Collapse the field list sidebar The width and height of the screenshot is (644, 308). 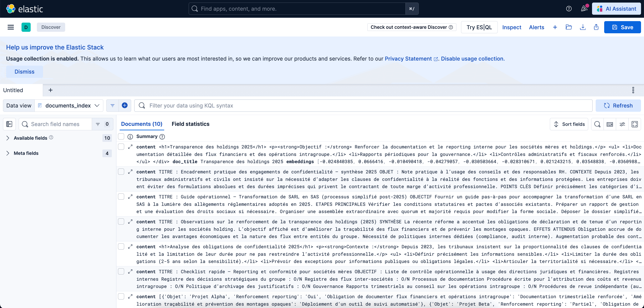point(9,124)
